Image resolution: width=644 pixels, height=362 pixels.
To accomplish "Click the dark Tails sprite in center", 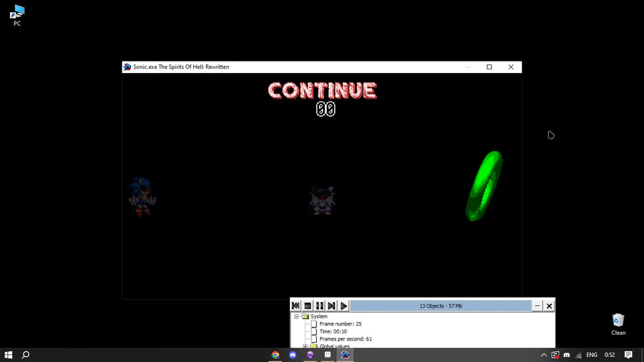I will [x=323, y=200].
